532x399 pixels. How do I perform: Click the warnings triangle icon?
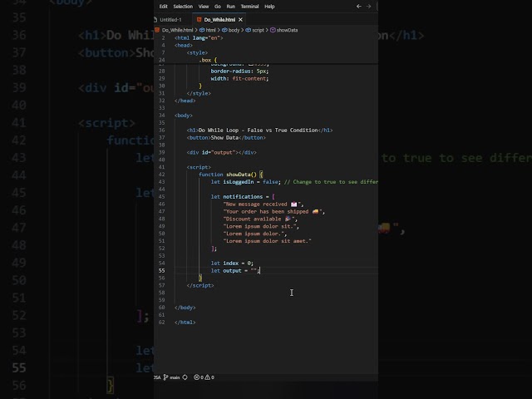tap(209, 377)
